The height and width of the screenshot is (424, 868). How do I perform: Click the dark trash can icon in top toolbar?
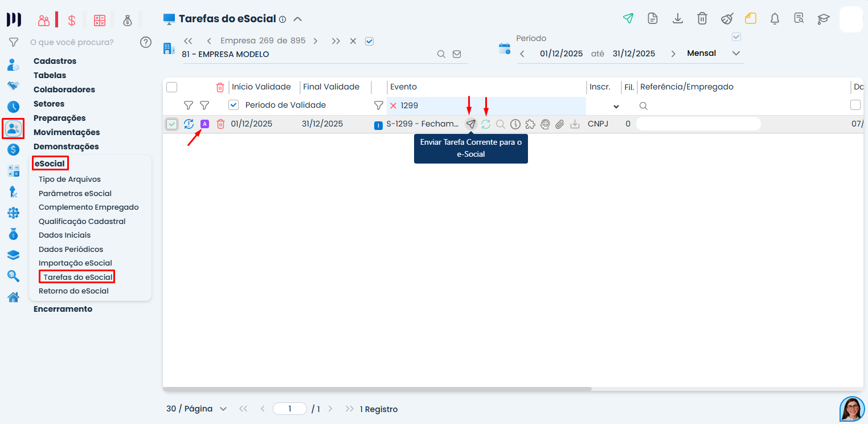click(702, 18)
